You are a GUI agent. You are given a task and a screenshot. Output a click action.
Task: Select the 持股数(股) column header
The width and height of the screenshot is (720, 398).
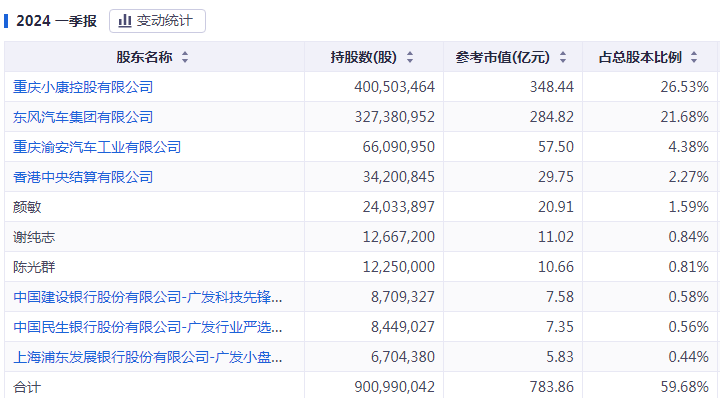point(374,57)
